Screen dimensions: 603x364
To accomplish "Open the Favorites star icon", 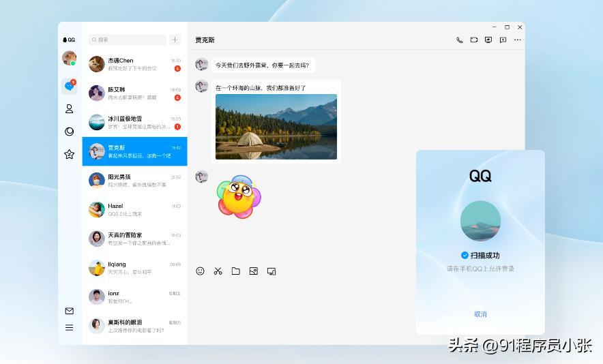I will coord(69,154).
